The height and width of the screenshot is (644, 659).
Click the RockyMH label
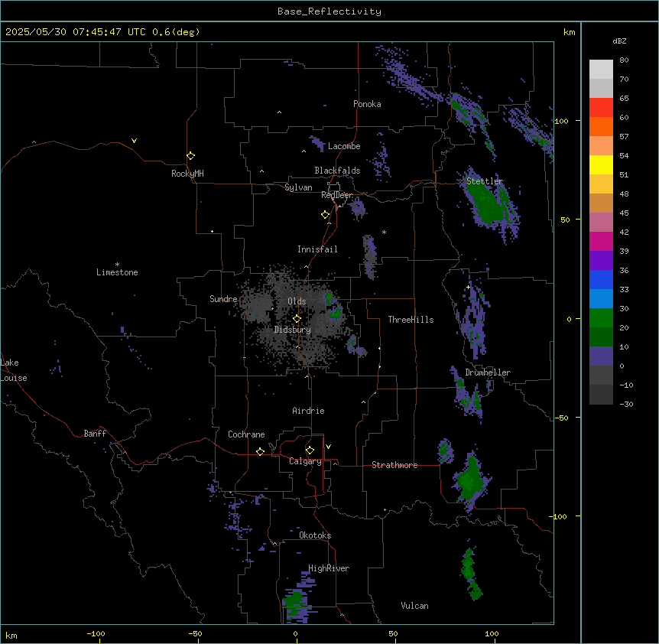(x=187, y=174)
